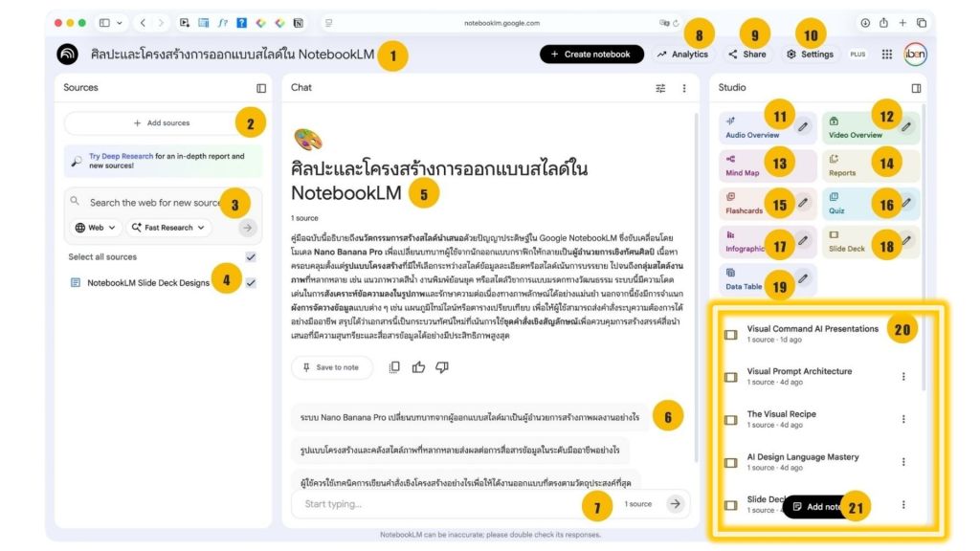Open the browser tab dropdown chevron
This screenshot has width=980, height=551.
(x=119, y=21)
